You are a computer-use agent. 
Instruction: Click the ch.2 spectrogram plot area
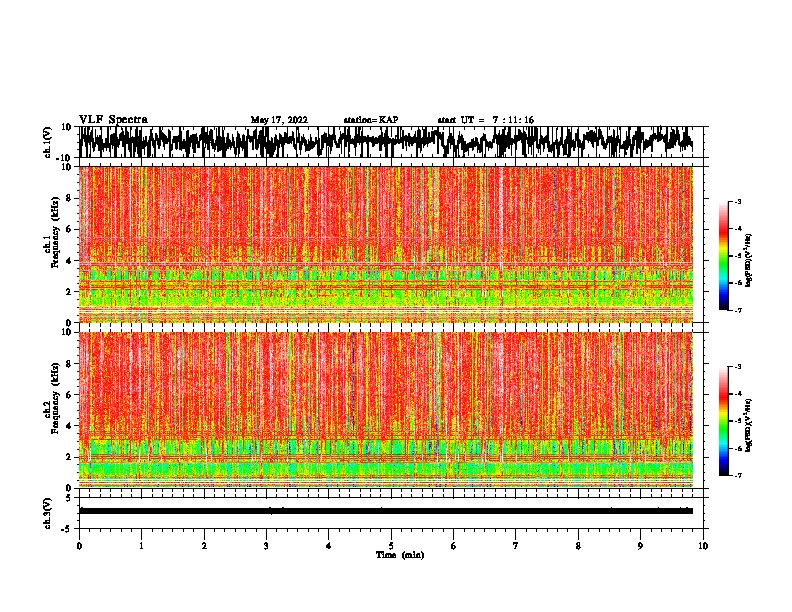click(x=386, y=410)
